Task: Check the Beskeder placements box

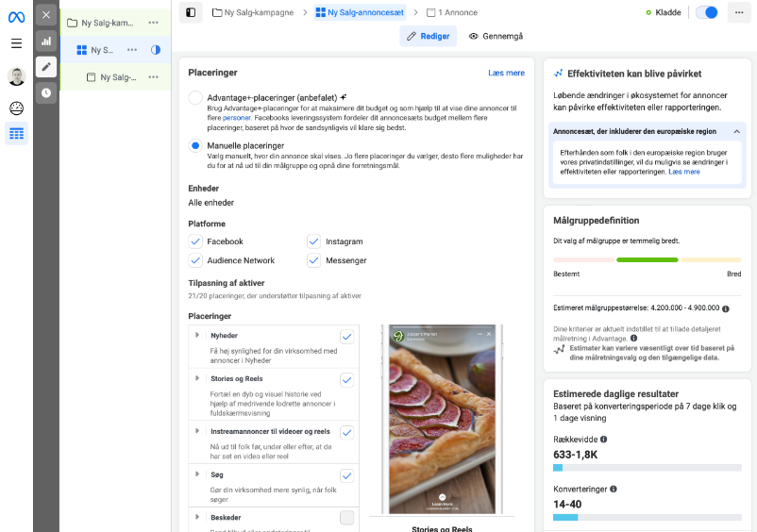Action: (346, 518)
